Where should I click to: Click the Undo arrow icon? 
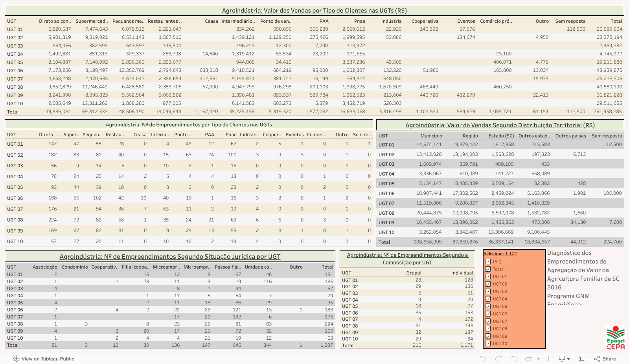pyautogui.click(x=483, y=359)
